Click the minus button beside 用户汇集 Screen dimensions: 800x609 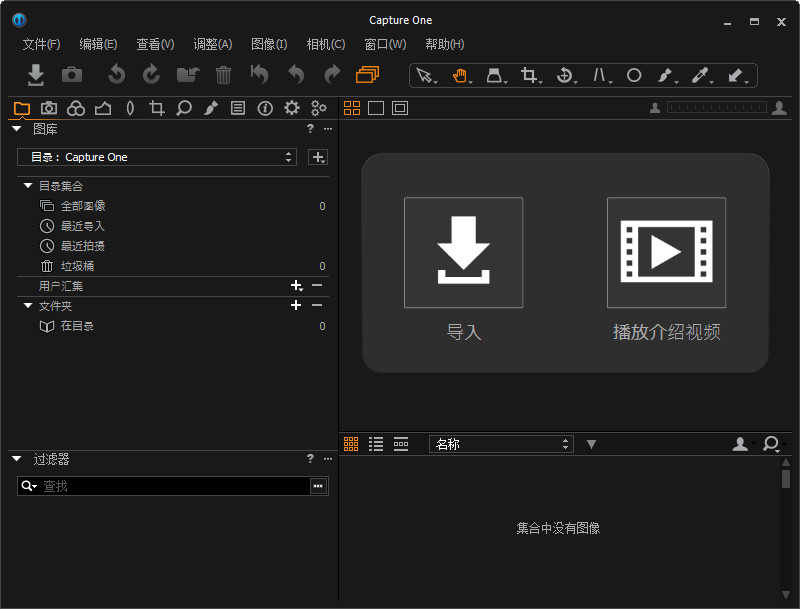[x=317, y=286]
